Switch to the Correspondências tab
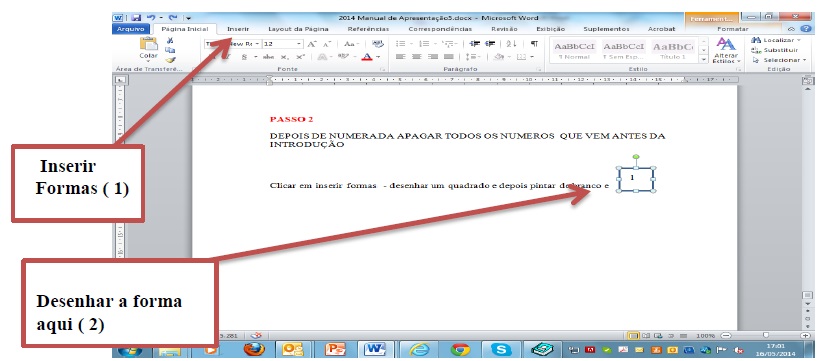This screenshot has width=829, height=361. coord(440,29)
